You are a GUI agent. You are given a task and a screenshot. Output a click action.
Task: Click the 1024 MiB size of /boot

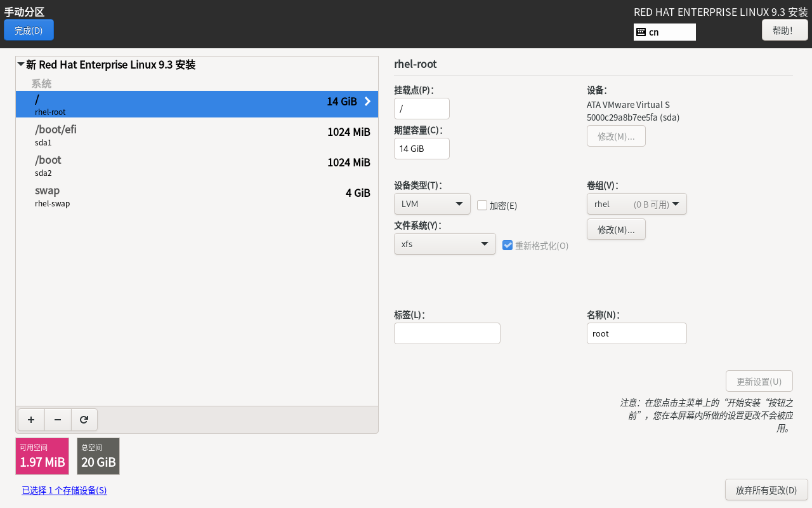pos(349,163)
